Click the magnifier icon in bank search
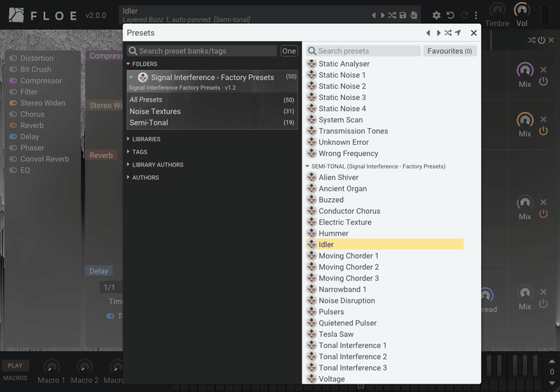 coord(133,51)
